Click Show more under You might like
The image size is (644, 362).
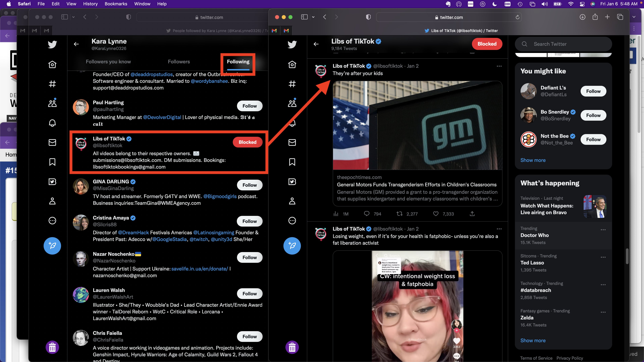pos(533,160)
